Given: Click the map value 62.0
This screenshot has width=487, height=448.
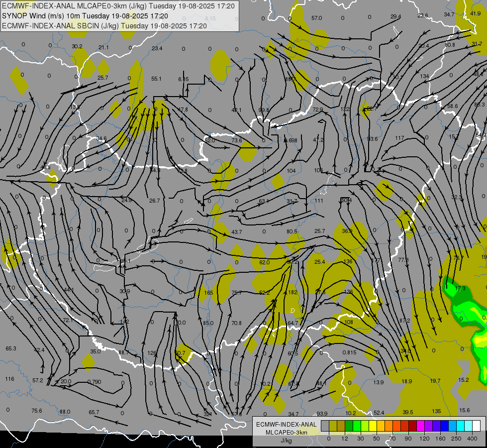Looking at the screenshot, I should point(264,262).
